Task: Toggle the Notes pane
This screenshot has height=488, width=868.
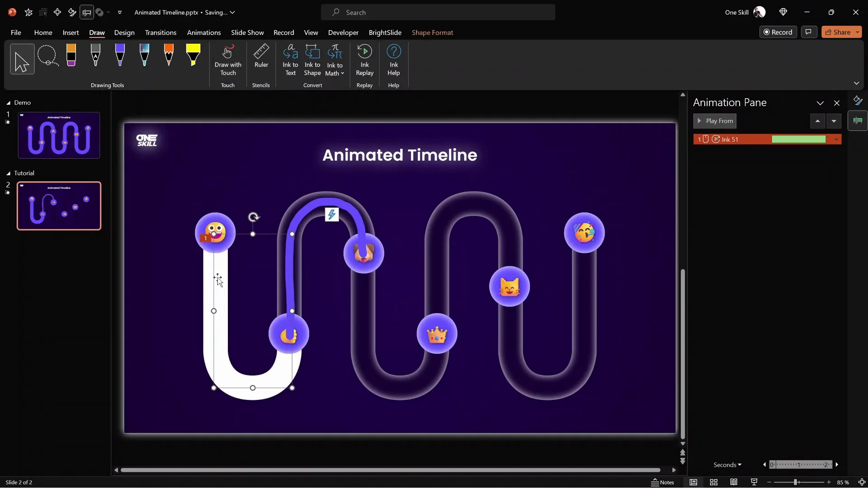Action: pos(662,482)
